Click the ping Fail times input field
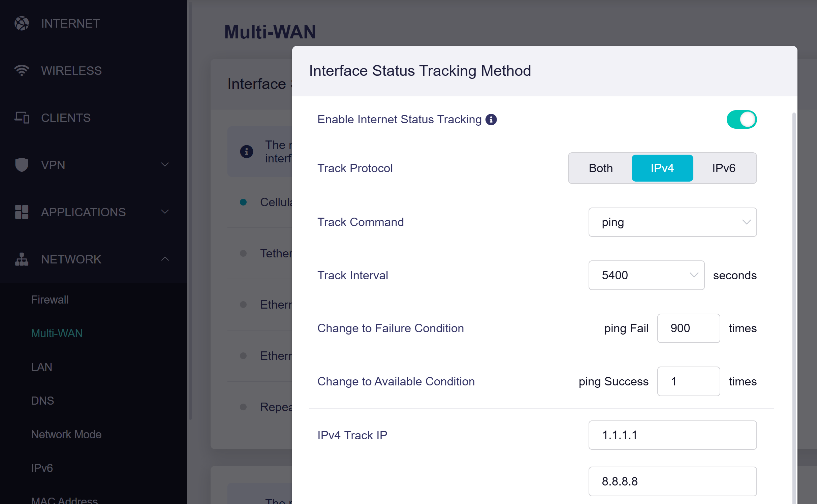The width and height of the screenshot is (817, 504). pyautogui.click(x=688, y=328)
